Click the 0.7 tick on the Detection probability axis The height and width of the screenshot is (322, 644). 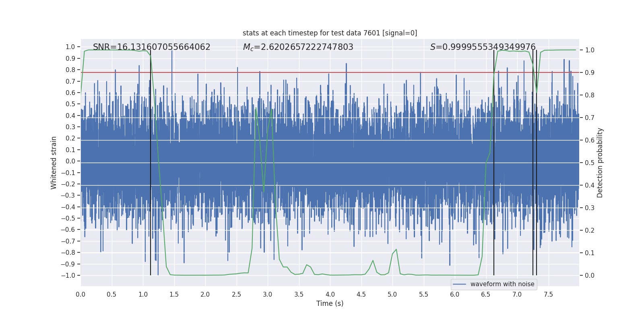590,118
